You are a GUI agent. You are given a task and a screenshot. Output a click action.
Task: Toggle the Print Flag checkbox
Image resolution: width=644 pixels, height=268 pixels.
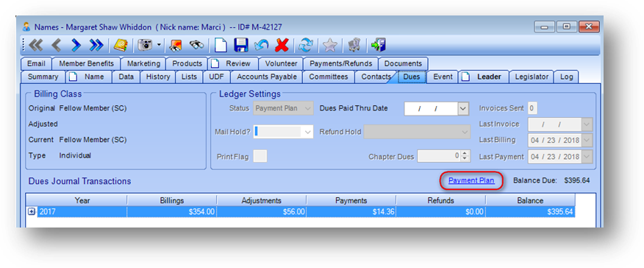tap(260, 156)
